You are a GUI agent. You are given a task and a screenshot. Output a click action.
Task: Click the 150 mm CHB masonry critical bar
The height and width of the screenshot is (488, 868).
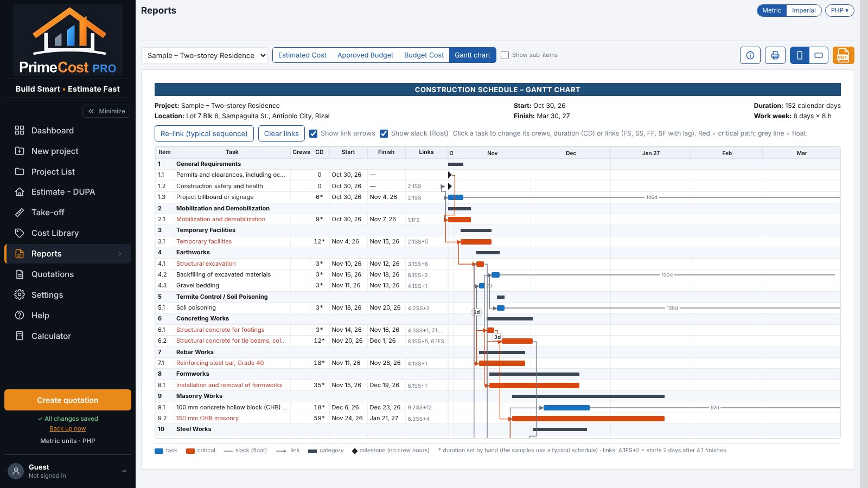pos(588,419)
